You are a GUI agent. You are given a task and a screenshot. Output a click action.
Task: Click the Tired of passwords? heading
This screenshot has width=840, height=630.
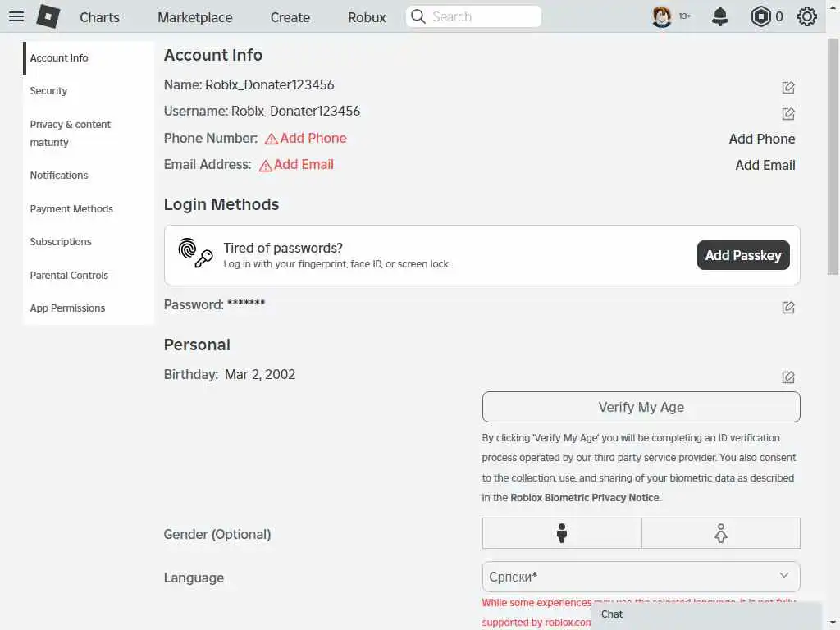(283, 248)
